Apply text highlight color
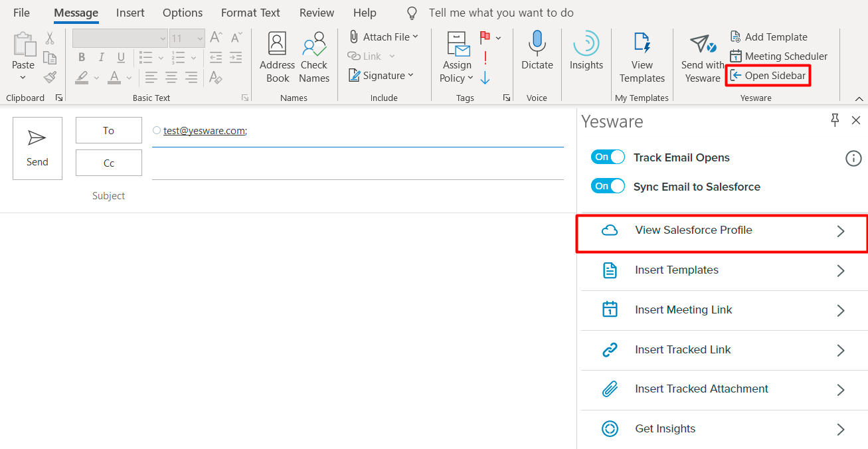This screenshot has height=449, width=868. click(82, 78)
